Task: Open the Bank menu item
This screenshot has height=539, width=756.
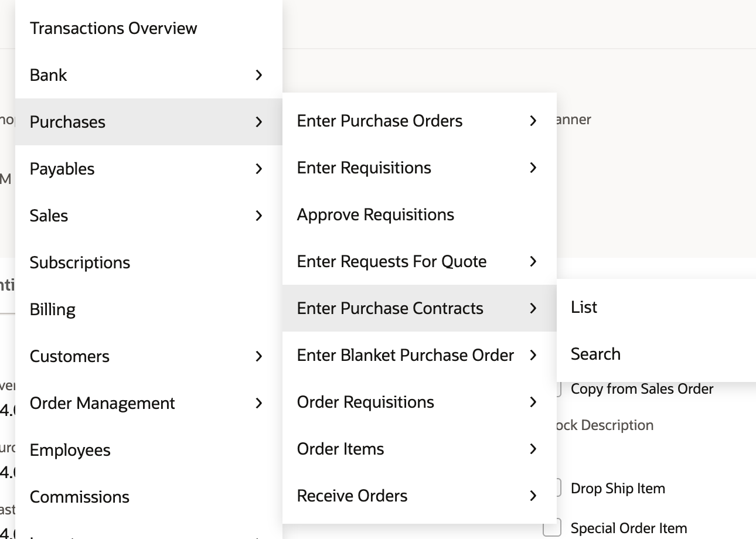Action: coord(149,75)
